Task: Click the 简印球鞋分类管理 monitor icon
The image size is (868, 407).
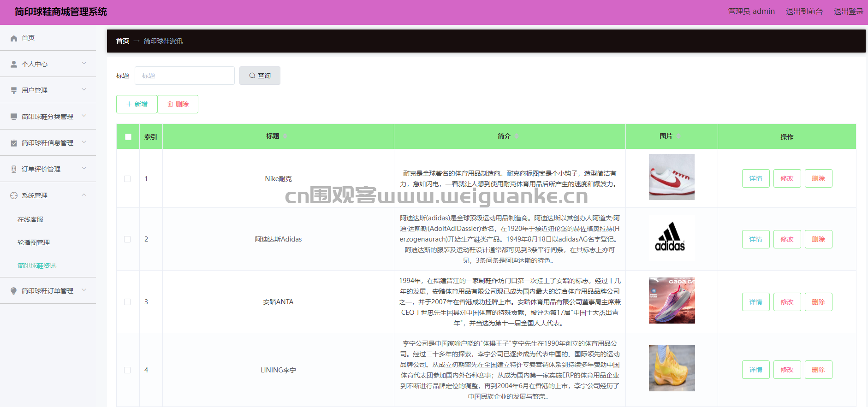Action: pyautogui.click(x=14, y=117)
